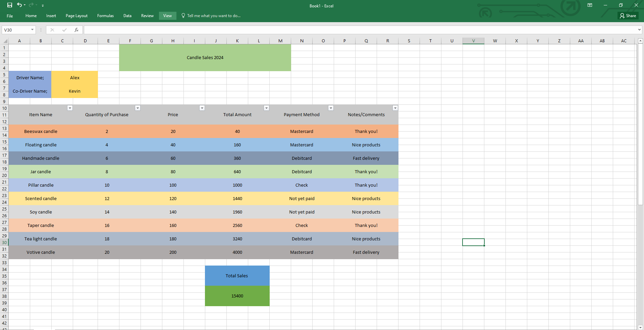Switch to the Formulas ribbon tab
The height and width of the screenshot is (330, 644).
point(105,16)
